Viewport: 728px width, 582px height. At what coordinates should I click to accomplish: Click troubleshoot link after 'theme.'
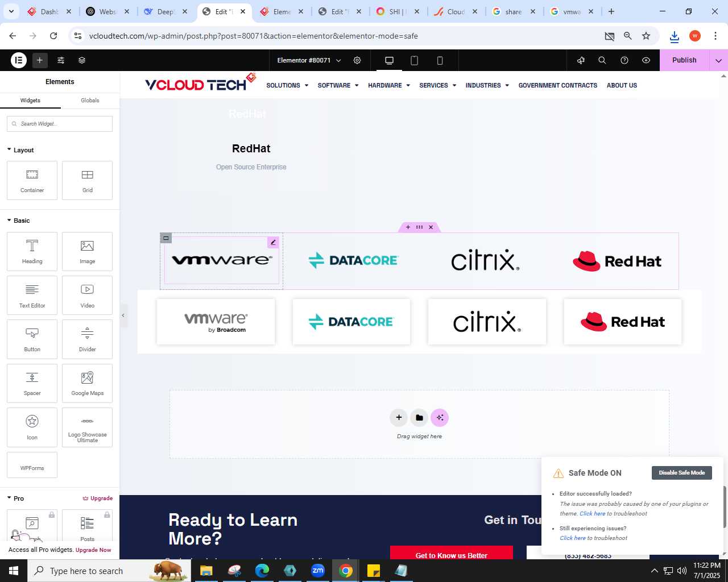click(x=592, y=514)
